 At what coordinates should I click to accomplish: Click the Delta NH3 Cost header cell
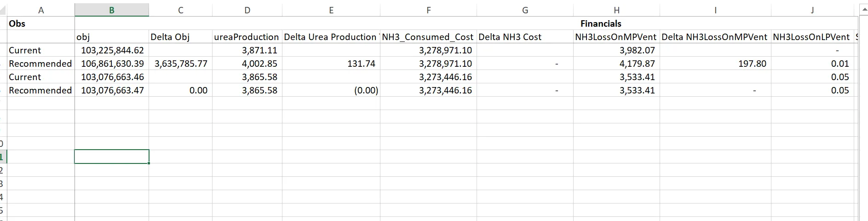coord(525,37)
